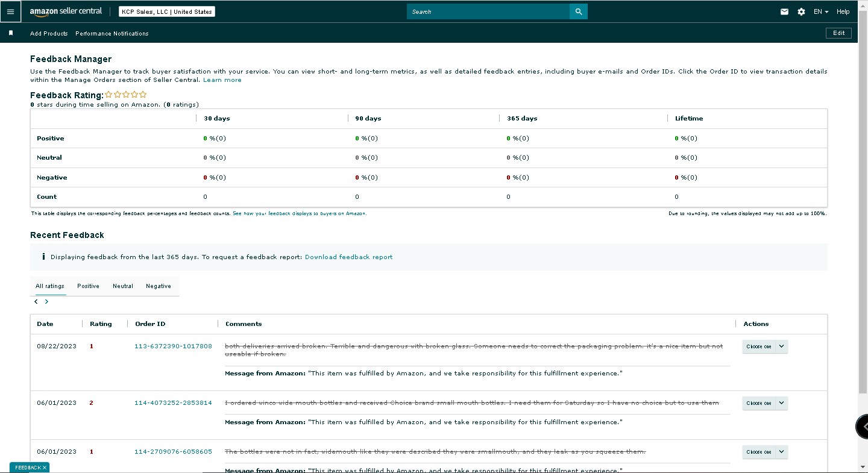Open Performance Notifications shortcut

coord(112,34)
